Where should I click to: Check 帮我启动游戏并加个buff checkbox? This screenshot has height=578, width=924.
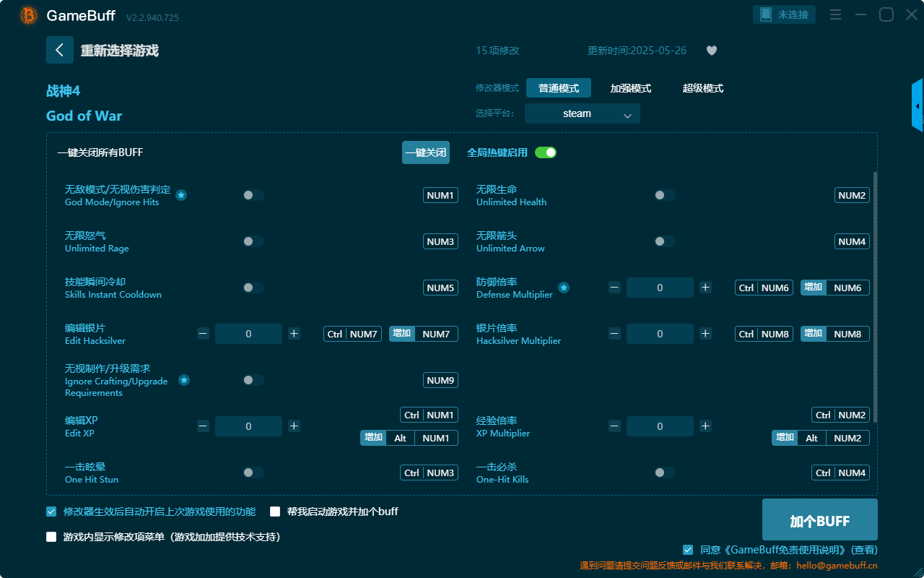point(275,512)
